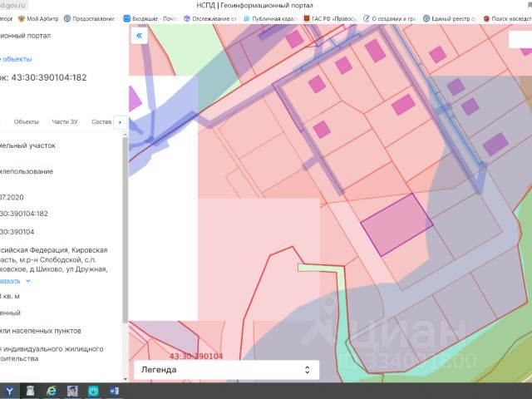532x399 pixels.
Task: Click the info panel vertical scrollbar
Action: click(x=126, y=227)
